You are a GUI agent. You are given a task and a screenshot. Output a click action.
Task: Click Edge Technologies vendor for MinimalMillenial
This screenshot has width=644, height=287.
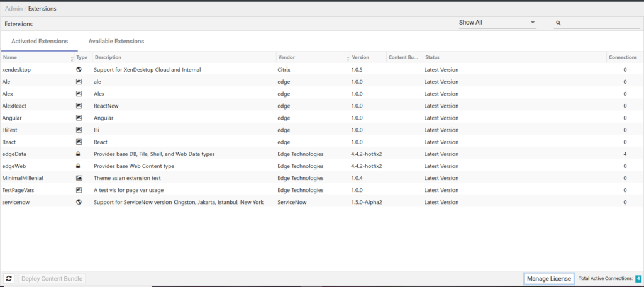point(301,178)
